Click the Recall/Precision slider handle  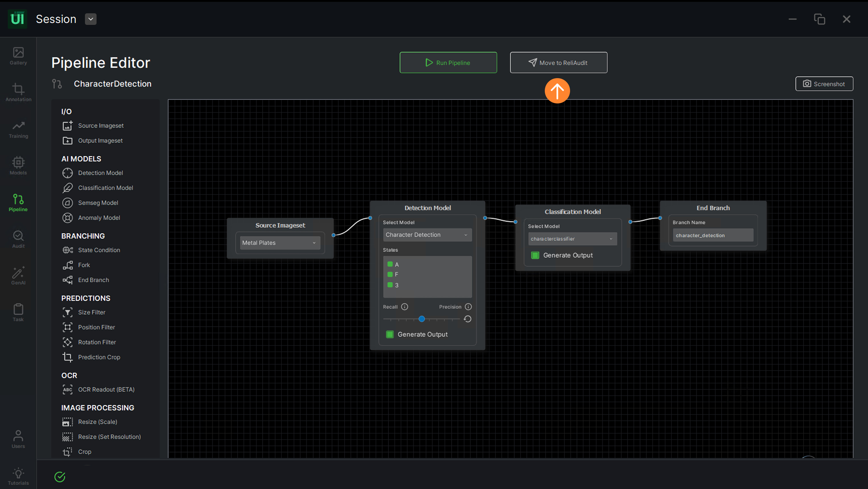tap(422, 319)
